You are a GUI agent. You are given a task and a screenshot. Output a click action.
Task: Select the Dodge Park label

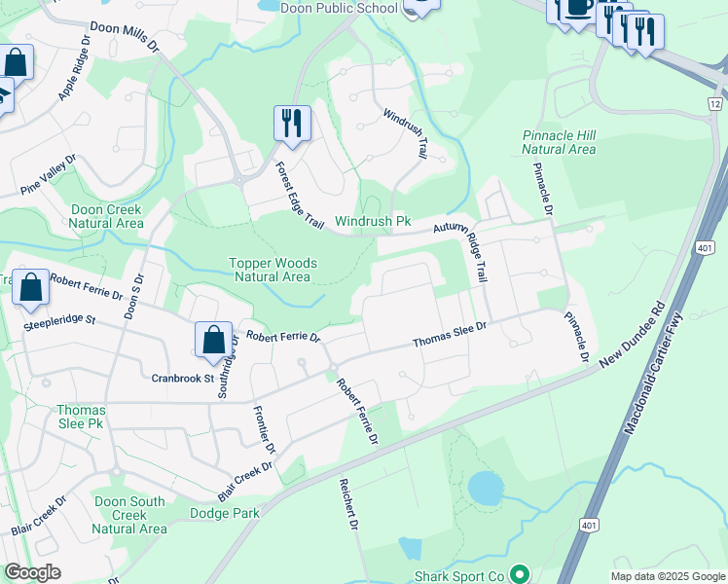pos(225,513)
